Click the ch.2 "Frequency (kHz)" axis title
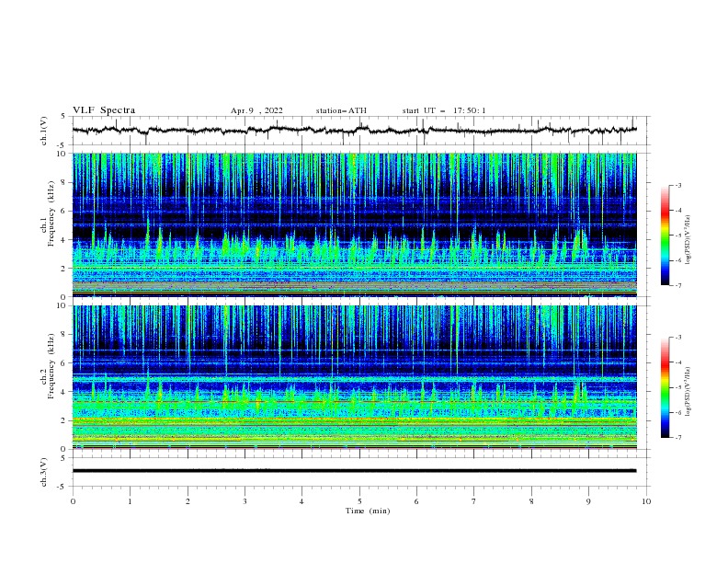Viewport: 728px width, 563px height. 51,366
